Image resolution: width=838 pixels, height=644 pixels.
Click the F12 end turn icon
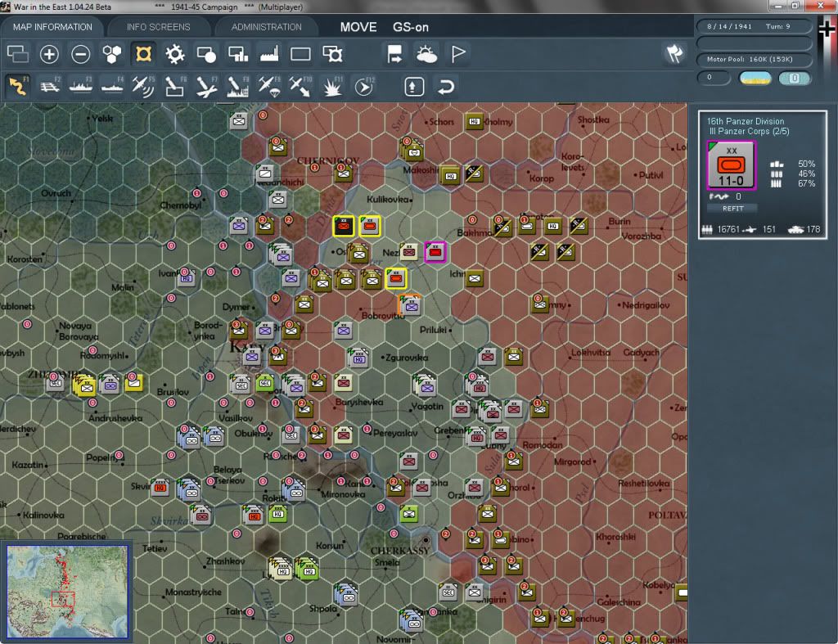363,86
